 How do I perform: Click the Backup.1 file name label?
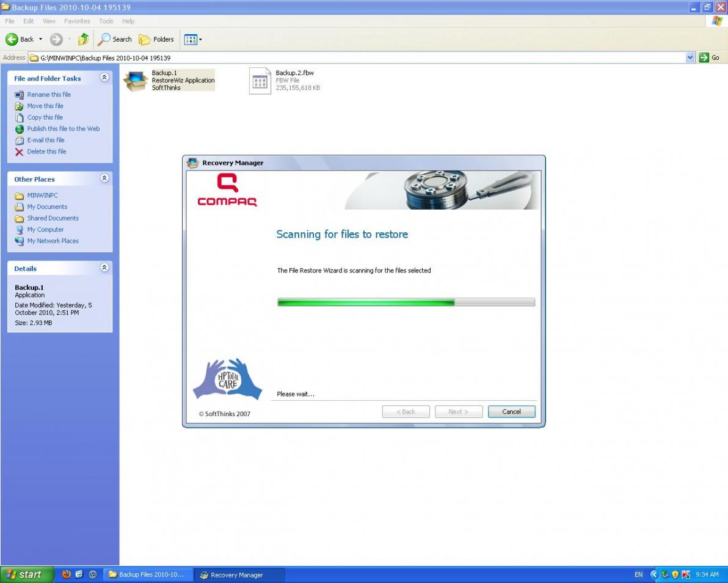pyautogui.click(x=164, y=73)
